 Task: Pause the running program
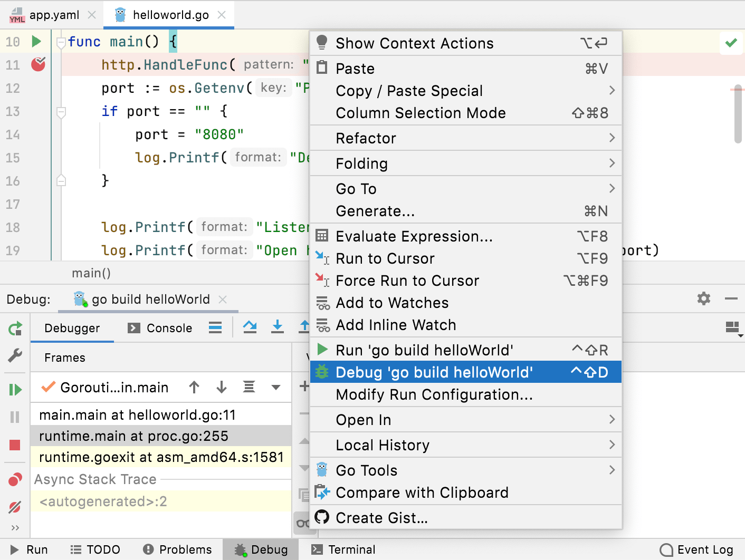pos(15,417)
